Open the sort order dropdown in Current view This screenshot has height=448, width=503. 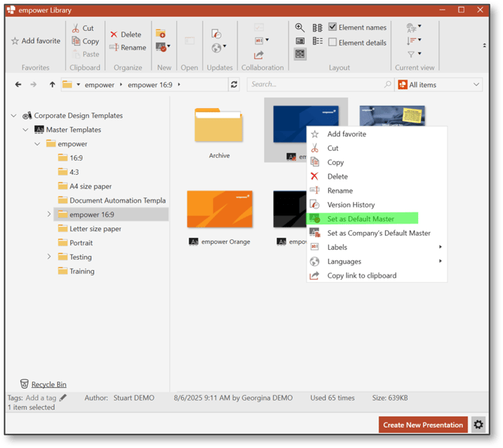[x=414, y=41]
